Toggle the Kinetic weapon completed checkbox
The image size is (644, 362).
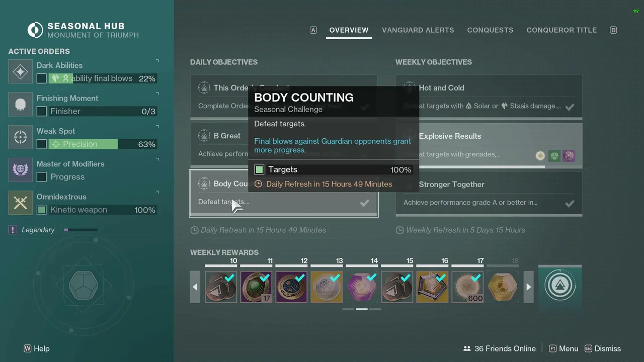42,210
